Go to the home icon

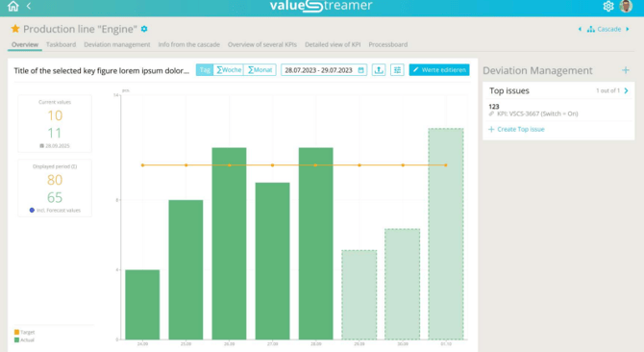pyautogui.click(x=13, y=6)
